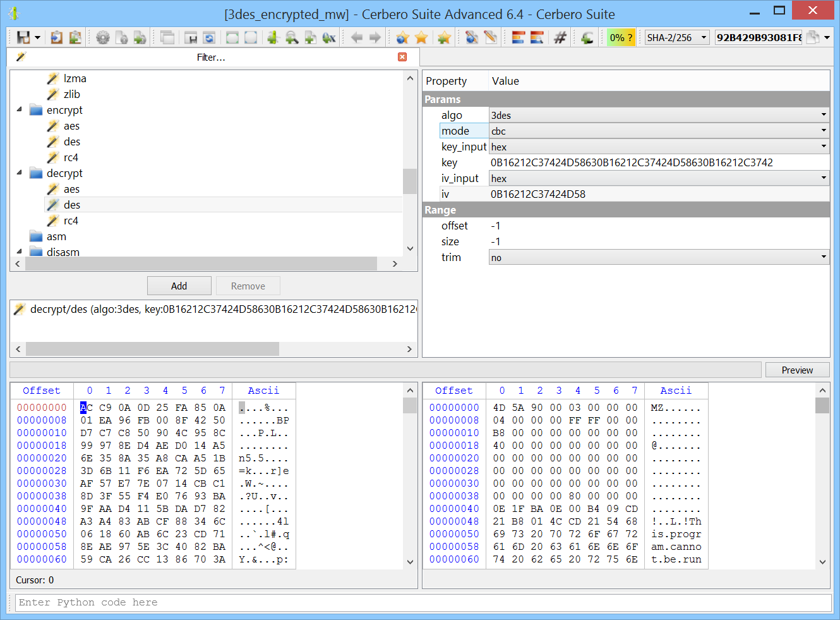This screenshot has width=840, height=620.
Task: Click the Add filter button
Action: tap(179, 286)
